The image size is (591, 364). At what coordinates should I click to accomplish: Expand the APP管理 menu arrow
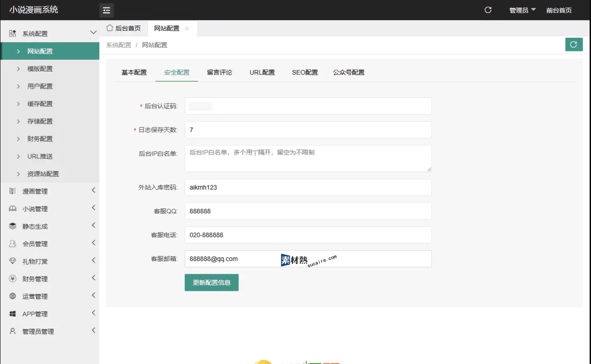click(93, 313)
